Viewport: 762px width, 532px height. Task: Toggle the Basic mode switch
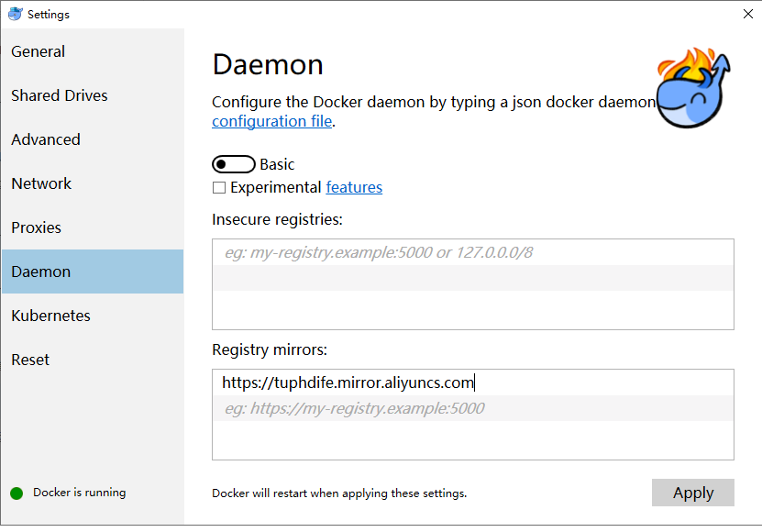[x=233, y=164]
